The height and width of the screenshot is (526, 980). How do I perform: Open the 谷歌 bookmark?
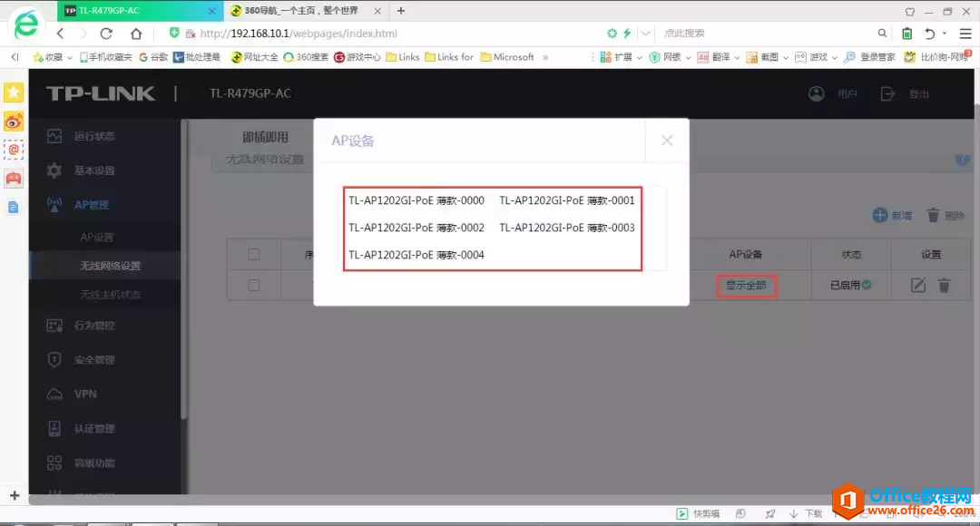[153, 57]
